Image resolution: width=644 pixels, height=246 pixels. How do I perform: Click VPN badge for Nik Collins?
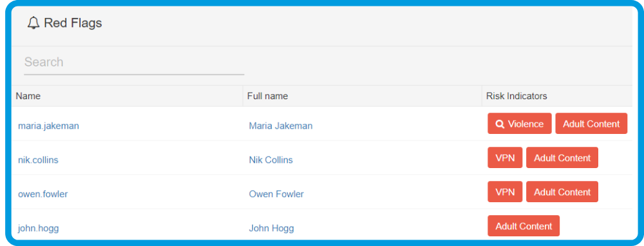click(x=505, y=158)
